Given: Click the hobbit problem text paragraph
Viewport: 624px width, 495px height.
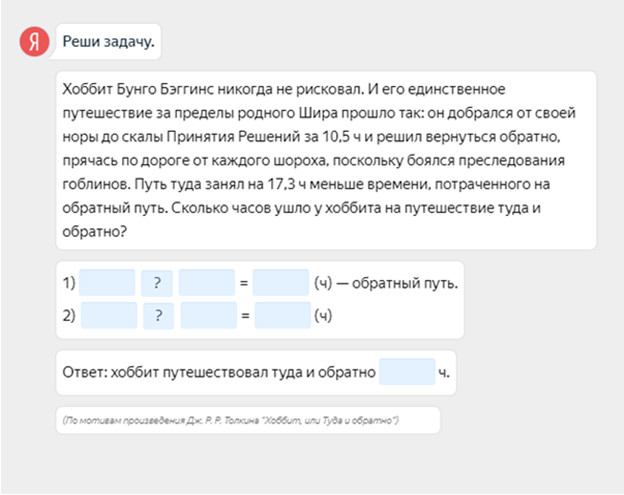Looking at the screenshot, I should pos(327,160).
